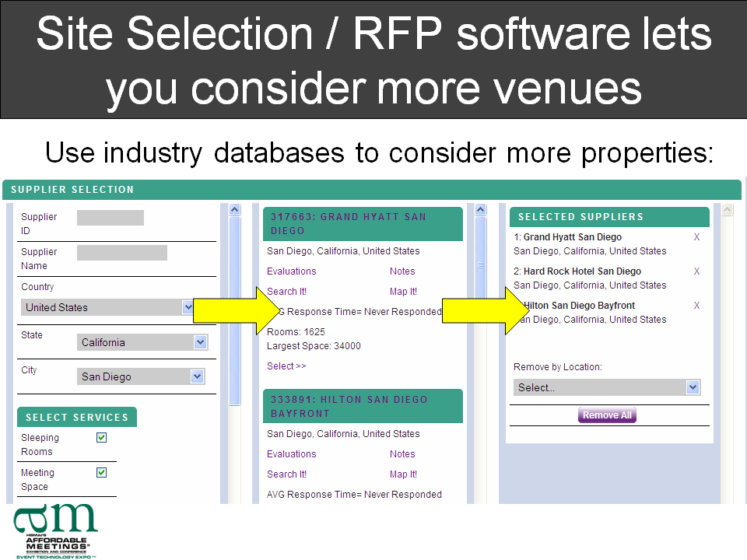Remove Hilton San Diego Bayfront supplier
This screenshot has width=747, height=560.
[x=696, y=306]
